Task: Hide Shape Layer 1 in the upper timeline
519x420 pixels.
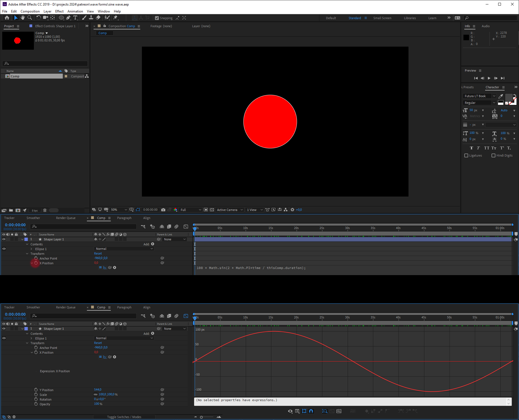Action: (x=4, y=239)
